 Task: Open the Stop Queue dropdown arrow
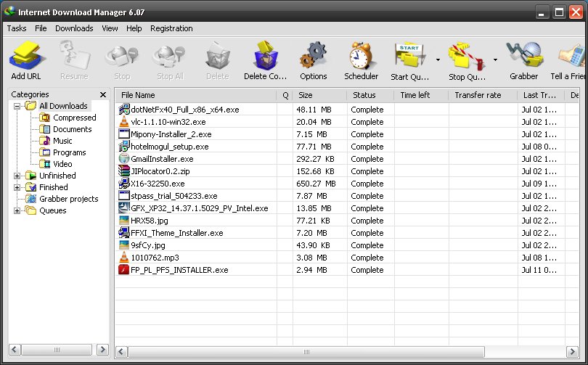495,60
